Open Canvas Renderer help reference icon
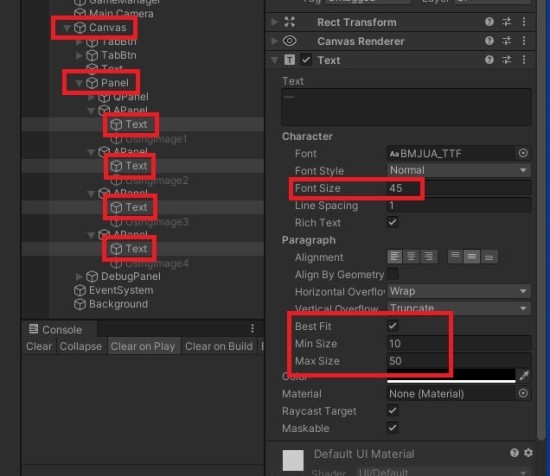This screenshot has width=550, height=476. point(489,41)
